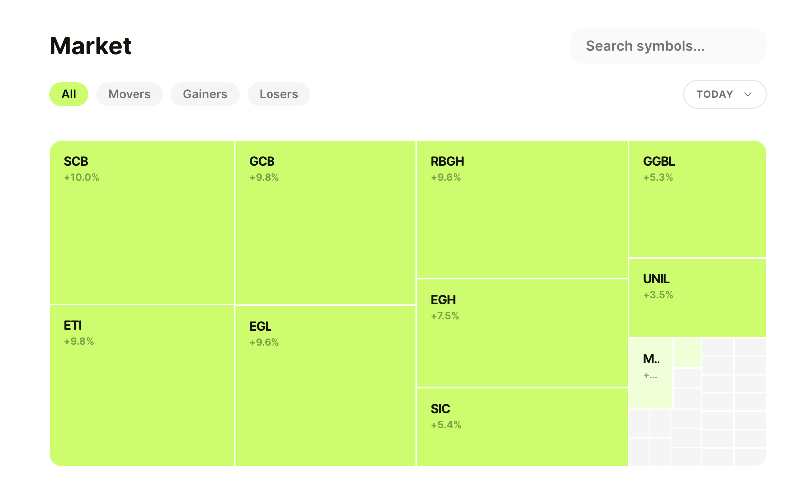Open the UNIL +3.5% tile

click(697, 298)
